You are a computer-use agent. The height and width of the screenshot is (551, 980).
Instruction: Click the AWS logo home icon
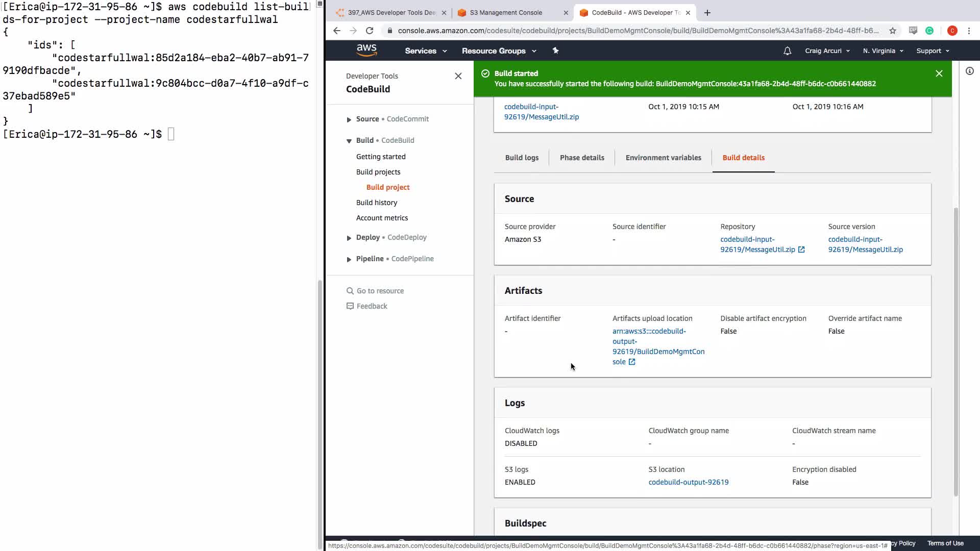pos(366,50)
